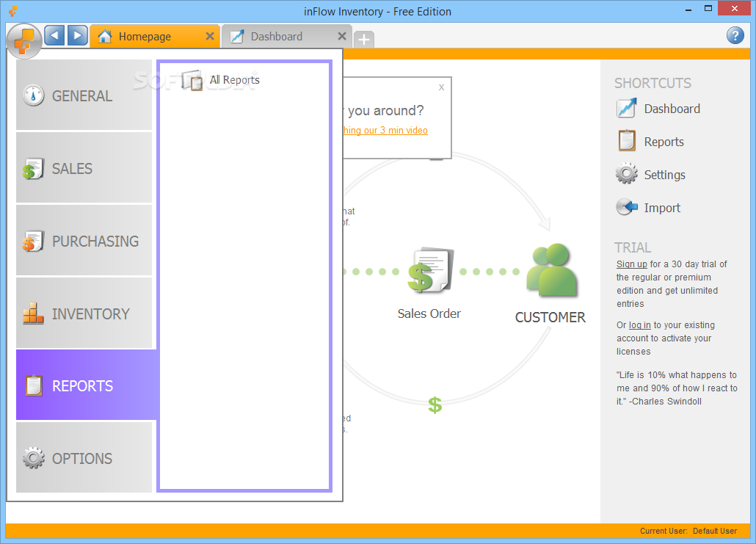Dismiss the tour popup with x
Viewport: 756px width, 544px height.
click(441, 87)
